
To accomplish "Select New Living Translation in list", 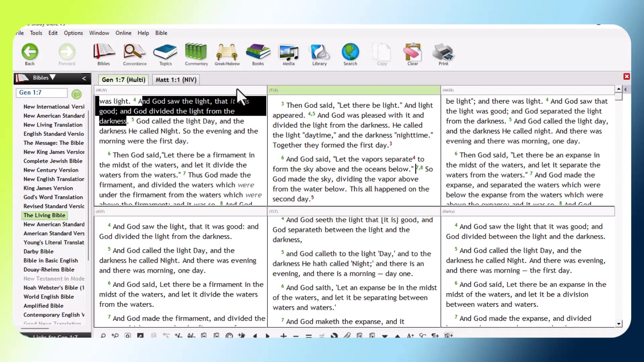I will point(53,125).
